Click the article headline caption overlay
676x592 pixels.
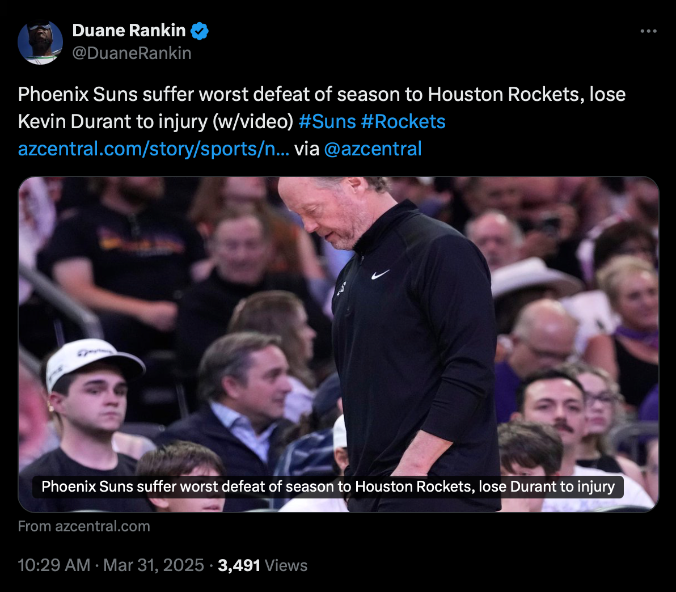328,487
